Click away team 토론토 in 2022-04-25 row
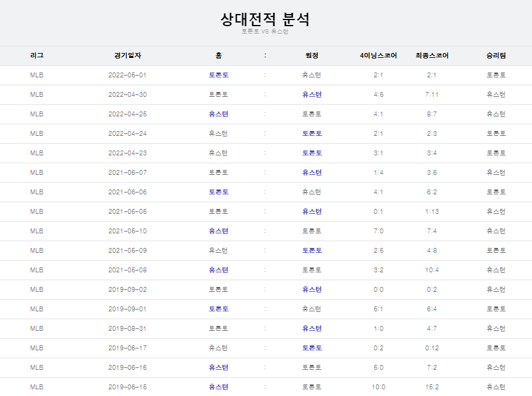This screenshot has width=532, height=396. [312, 114]
